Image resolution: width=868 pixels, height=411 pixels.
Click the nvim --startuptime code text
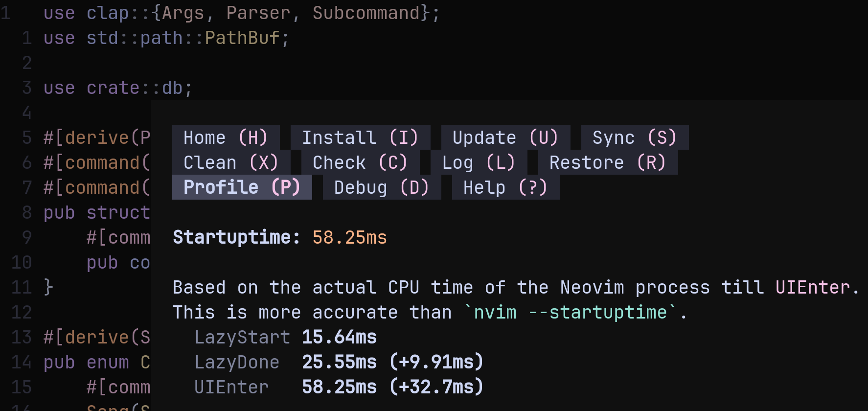[570, 312]
